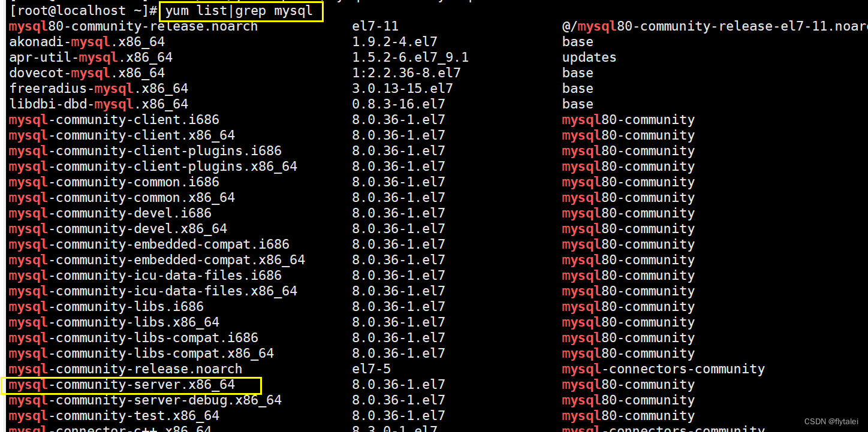
Task: Click the "updates" repository name
Action: coord(589,58)
